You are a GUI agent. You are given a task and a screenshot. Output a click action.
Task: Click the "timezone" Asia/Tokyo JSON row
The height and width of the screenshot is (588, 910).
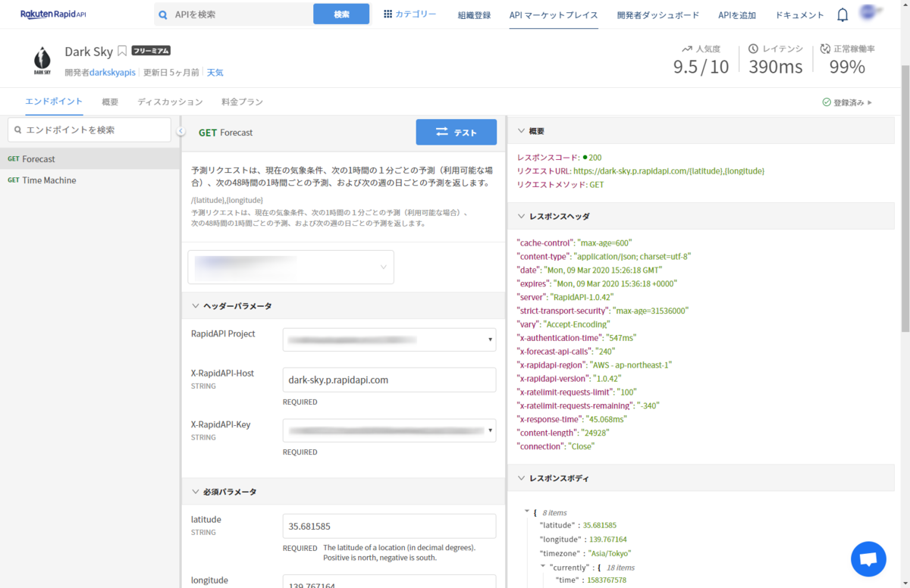click(x=585, y=553)
